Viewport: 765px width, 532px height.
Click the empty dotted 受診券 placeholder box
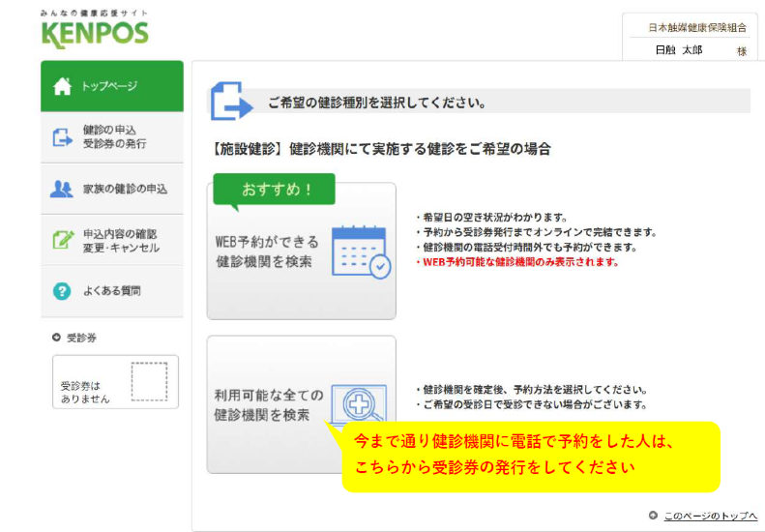pos(149,381)
